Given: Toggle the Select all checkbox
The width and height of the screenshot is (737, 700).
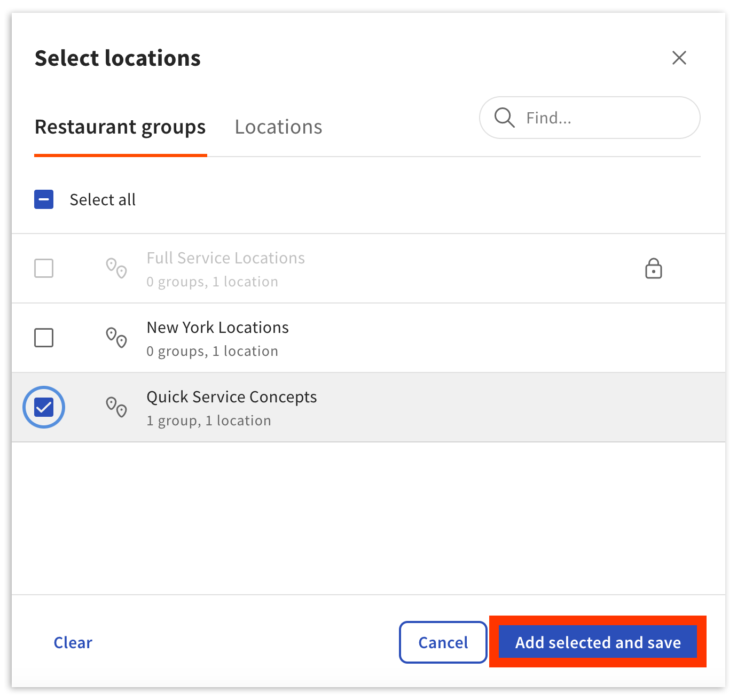Looking at the screenshot, I should pos(44,199).
